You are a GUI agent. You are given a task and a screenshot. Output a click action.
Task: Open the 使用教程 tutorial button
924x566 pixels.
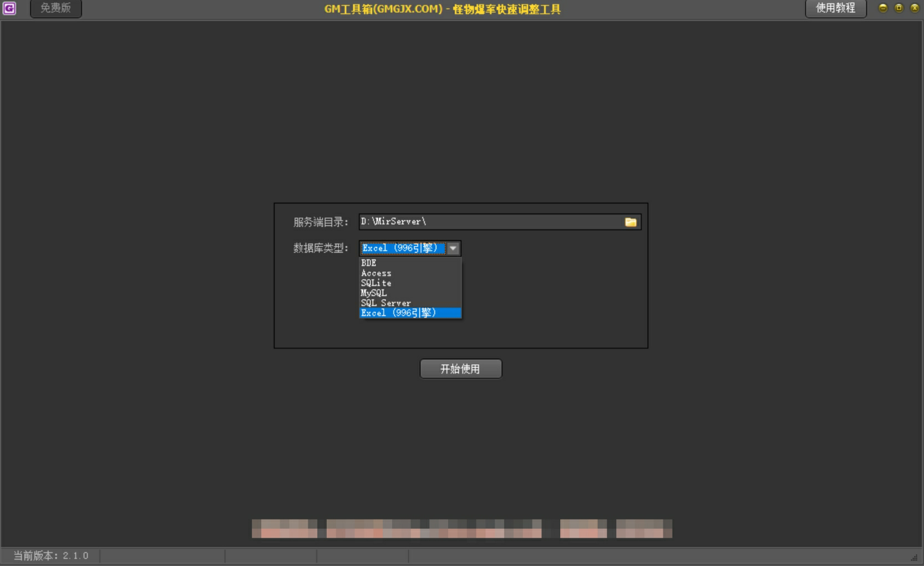click(835, 8)
